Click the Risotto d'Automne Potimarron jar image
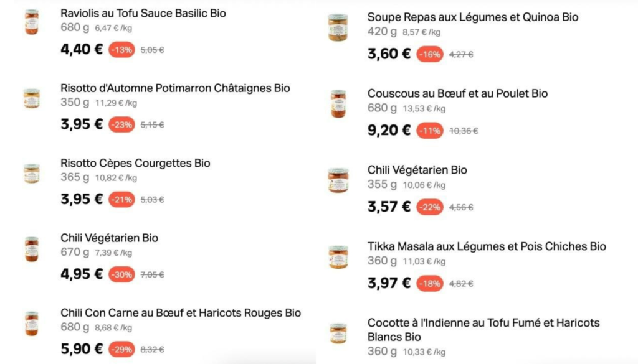Image resolution: width=638 pixels, height=364 pixels. click(32, 98)
